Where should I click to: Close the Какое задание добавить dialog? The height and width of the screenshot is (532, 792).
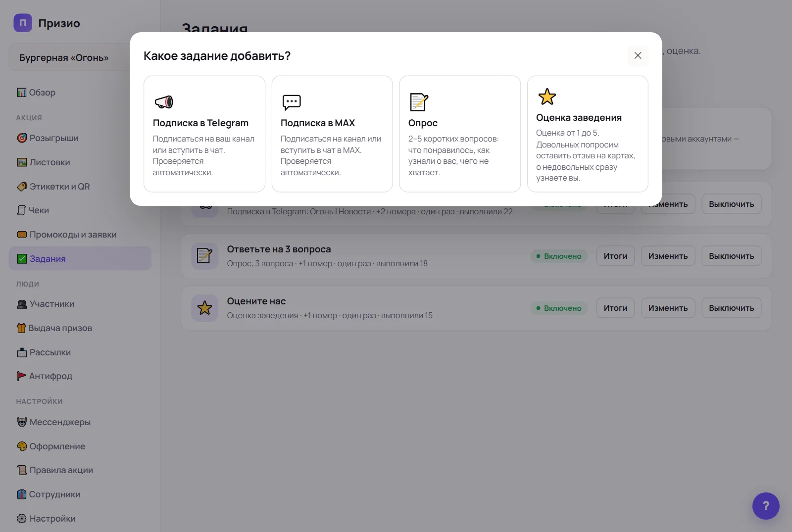(638, 55)
